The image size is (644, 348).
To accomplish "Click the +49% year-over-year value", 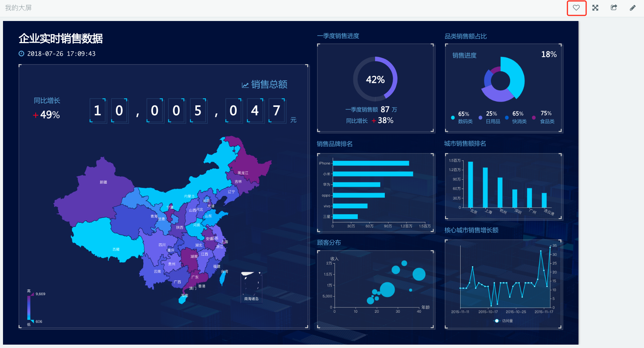I will pyautogui.click(x=47, y=115).
